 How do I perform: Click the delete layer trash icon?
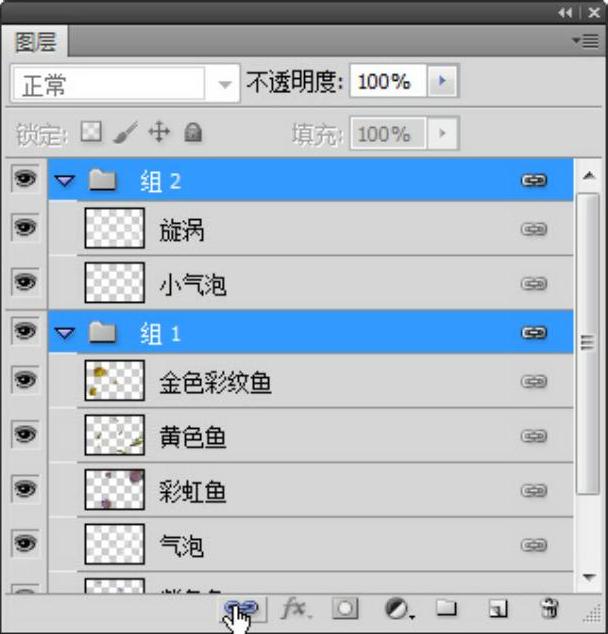coord(549,608)
